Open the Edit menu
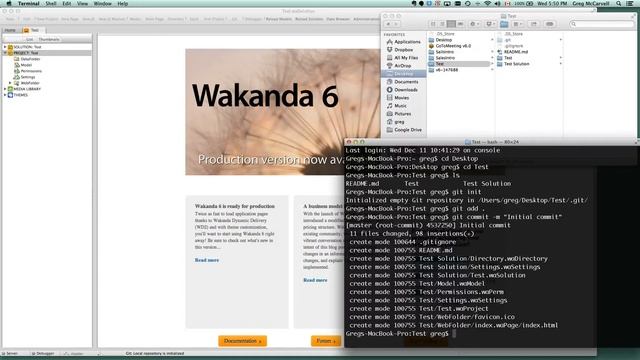The image size is (640, 360). coord(67,3)
